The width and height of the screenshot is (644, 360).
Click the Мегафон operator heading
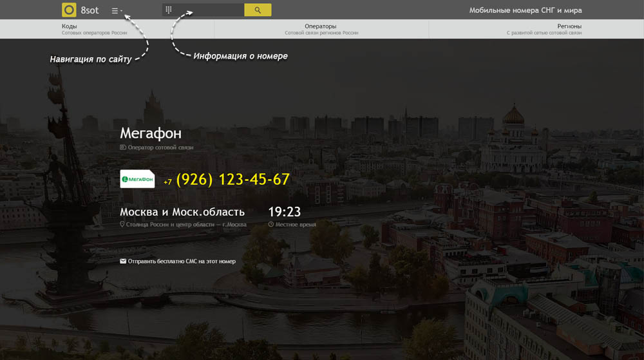(x=150, y=133)
